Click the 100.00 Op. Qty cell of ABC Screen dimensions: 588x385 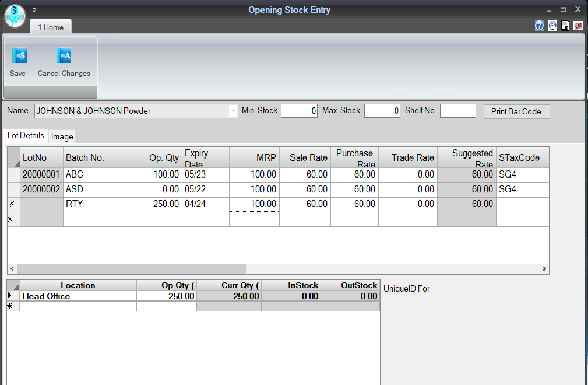tap(152, 175)
